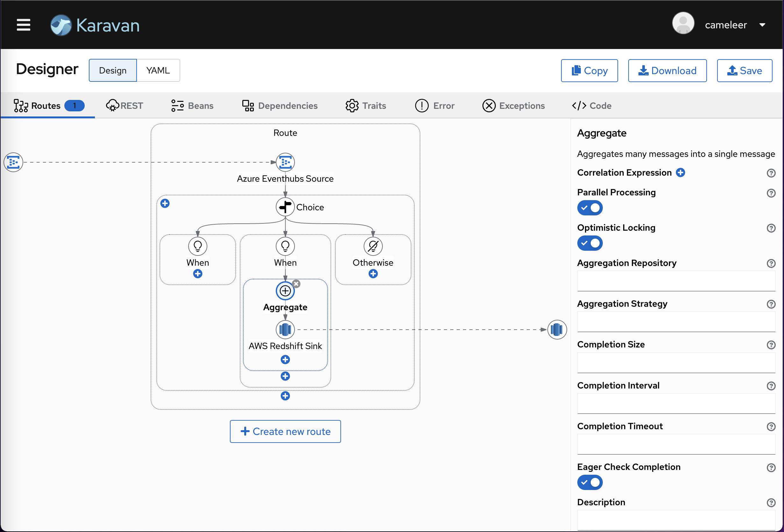This screenshot has height=532, width=784.
Task: Select the Otherwise branch icon
Action: [373, 246]
